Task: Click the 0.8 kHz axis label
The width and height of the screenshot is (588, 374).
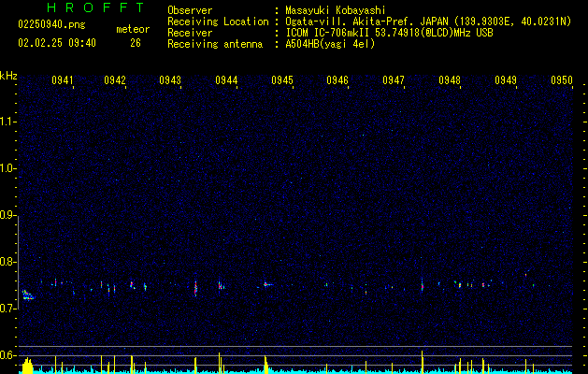Action: [8, 262]
